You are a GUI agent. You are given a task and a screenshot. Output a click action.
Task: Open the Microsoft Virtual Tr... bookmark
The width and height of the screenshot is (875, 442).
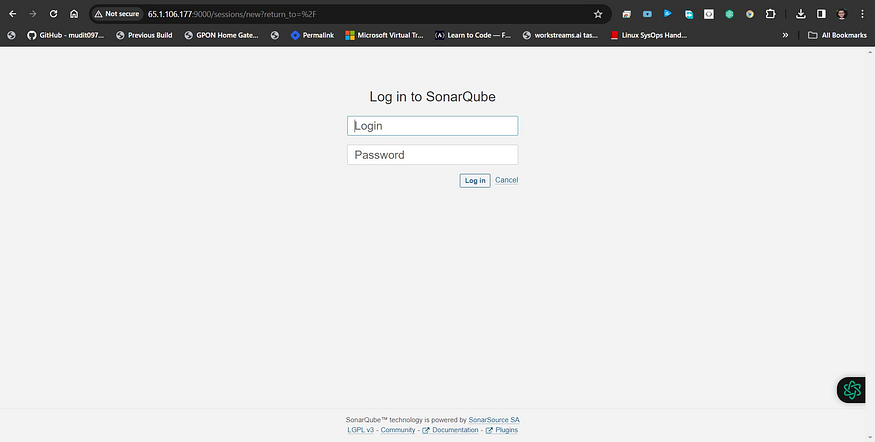tap(384, 35)
